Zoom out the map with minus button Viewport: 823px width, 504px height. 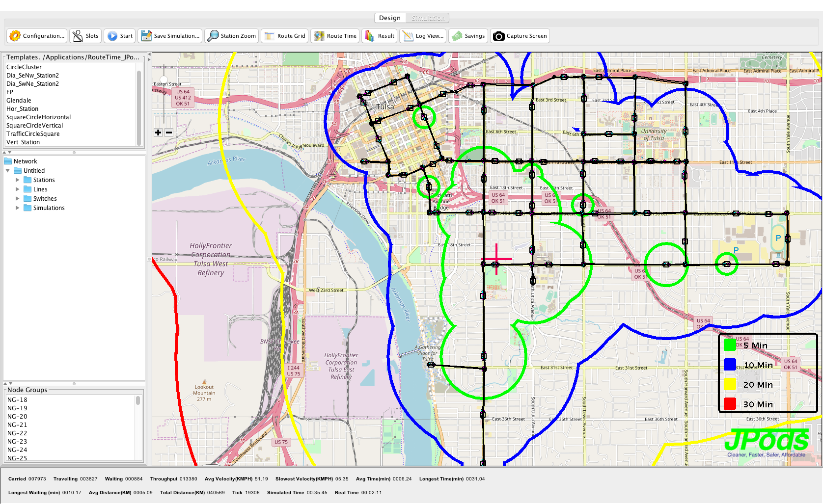tap(169, 133)
